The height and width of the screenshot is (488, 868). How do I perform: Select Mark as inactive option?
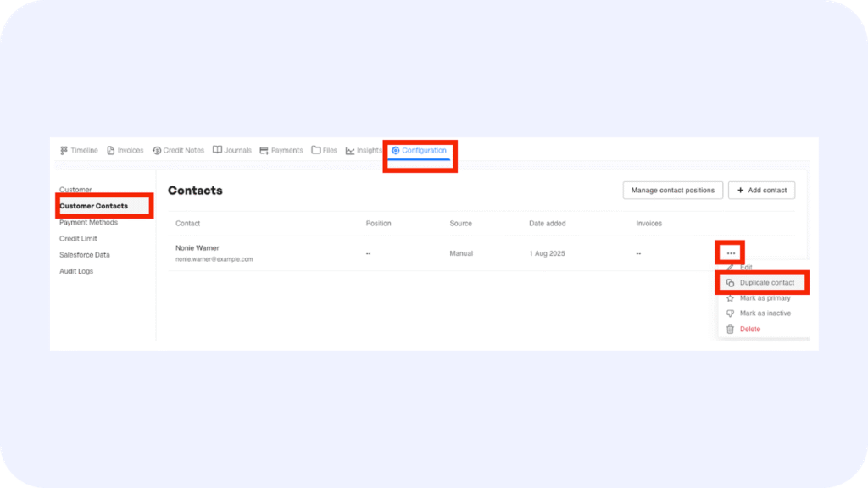[x=765, y=313]
